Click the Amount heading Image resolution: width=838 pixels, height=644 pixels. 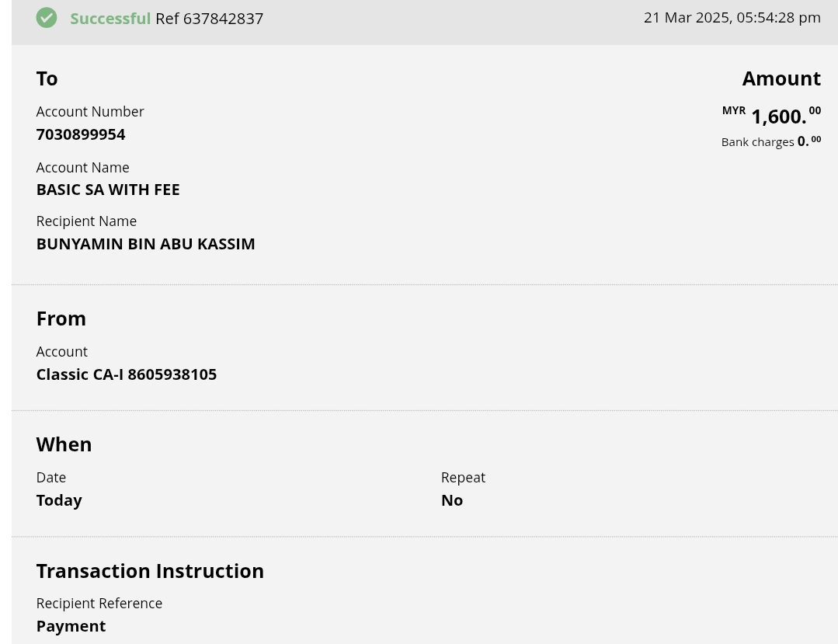(x=781, y=78)
